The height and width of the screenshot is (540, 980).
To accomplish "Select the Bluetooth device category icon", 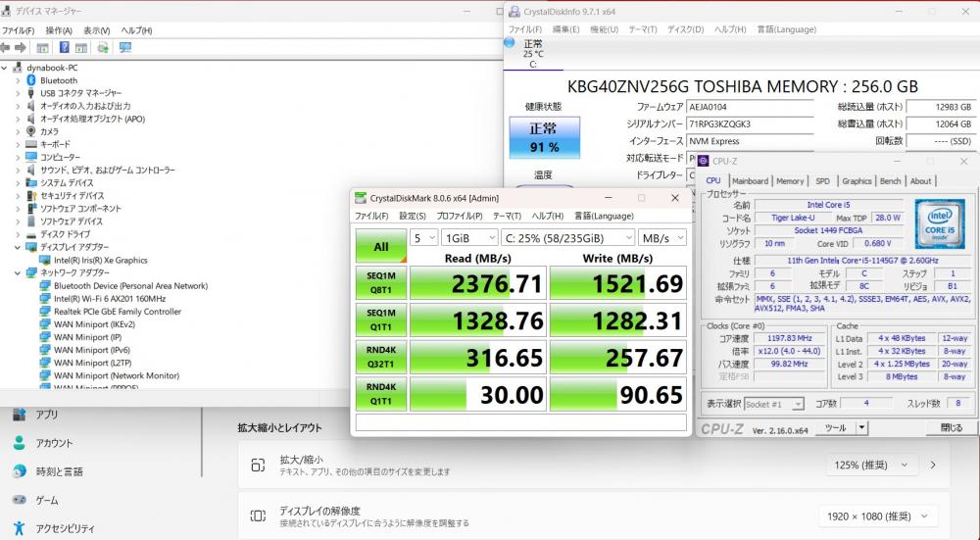I will point(31,80).
